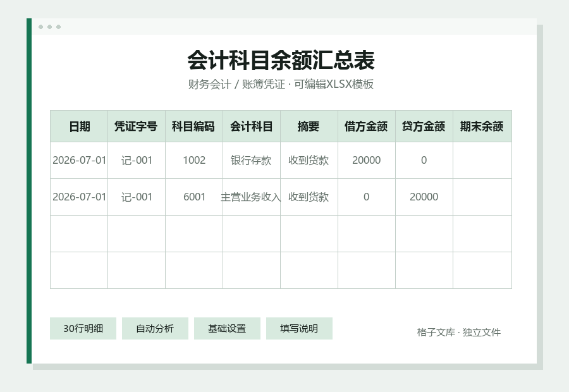Open the 自动分析 tag
This screenshot has width=569, height=392.
(x=155, y=329)
